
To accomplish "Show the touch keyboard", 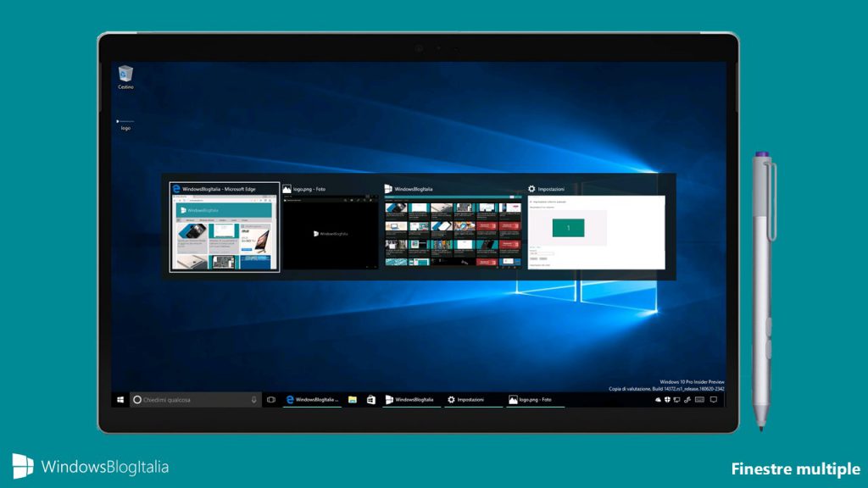I will click(699, 400).
